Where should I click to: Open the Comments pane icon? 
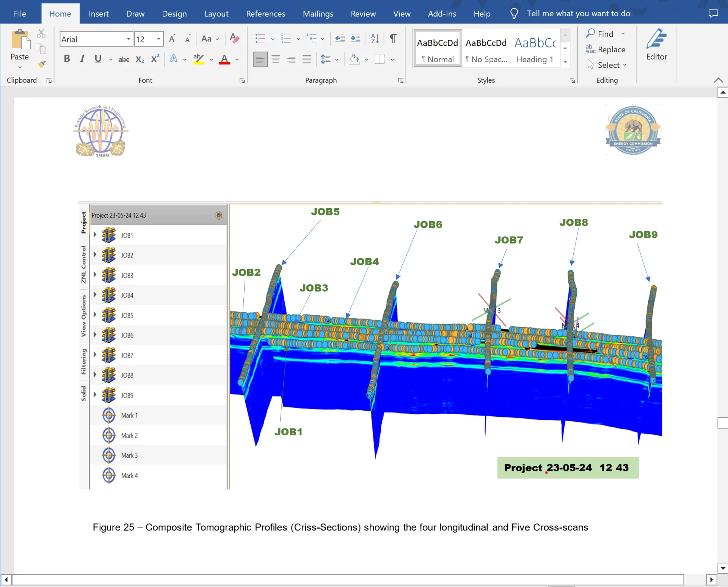point(713,14)
